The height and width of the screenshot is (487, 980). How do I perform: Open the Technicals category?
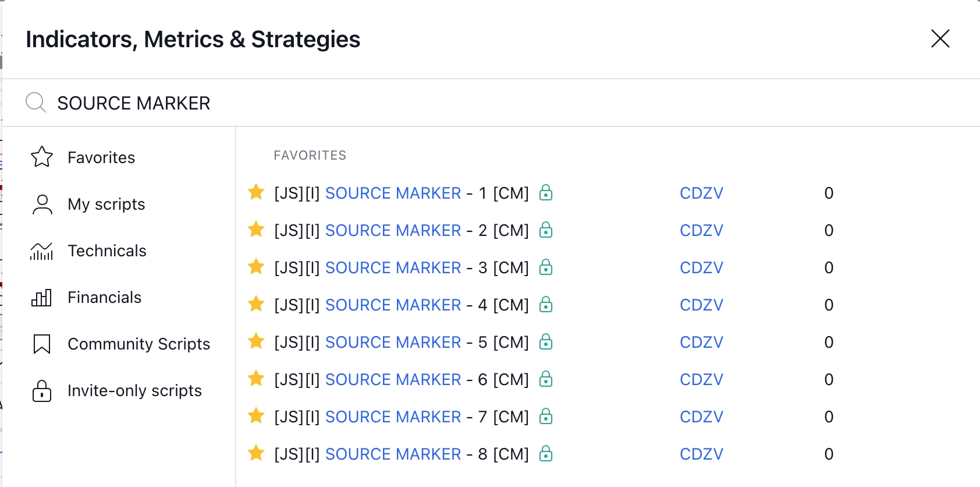[107, 251]
